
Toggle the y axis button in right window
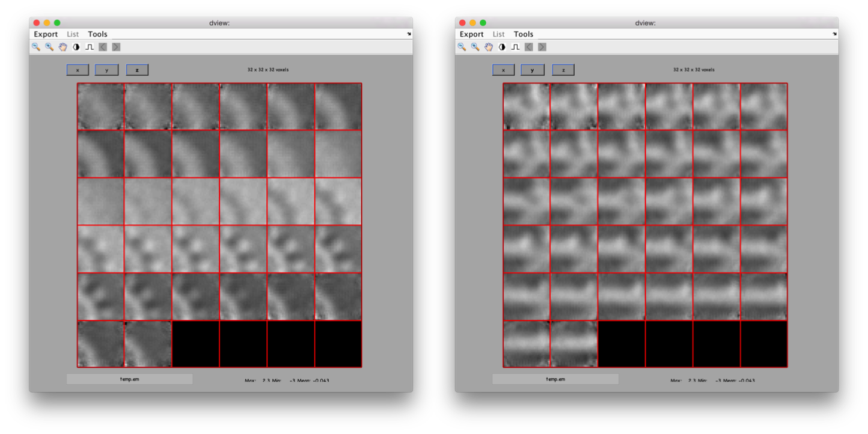point(533,70)
